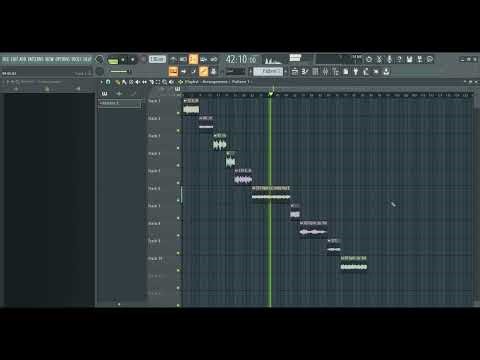Toggle pattern/song mode round button
Screen dimensions: 480x360
(x=99, y=59)
